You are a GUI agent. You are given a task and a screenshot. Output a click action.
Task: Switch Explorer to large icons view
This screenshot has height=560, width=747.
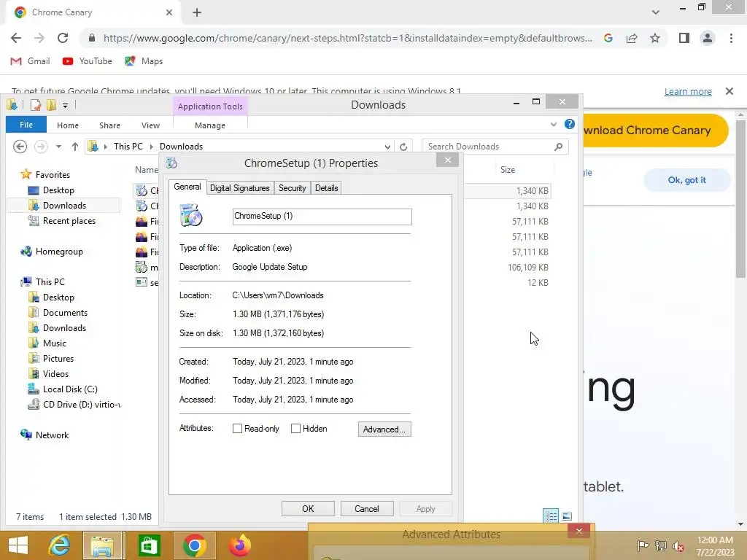pos(567,516)
